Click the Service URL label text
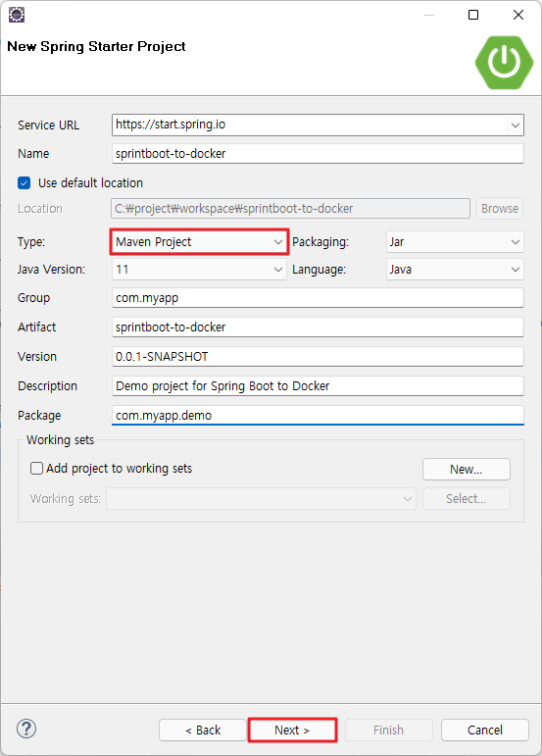The width and height of the screenshot is (542, 756). (48, 126)
